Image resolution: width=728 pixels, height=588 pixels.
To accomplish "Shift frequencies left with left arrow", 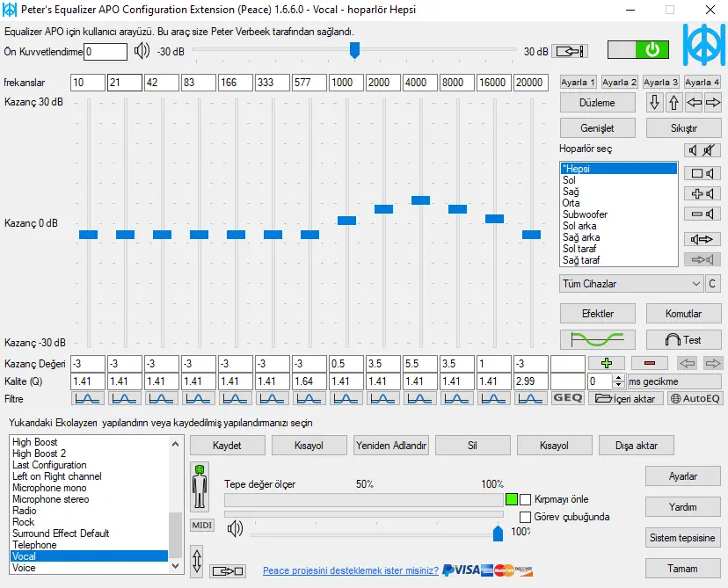I will point(694,102).
